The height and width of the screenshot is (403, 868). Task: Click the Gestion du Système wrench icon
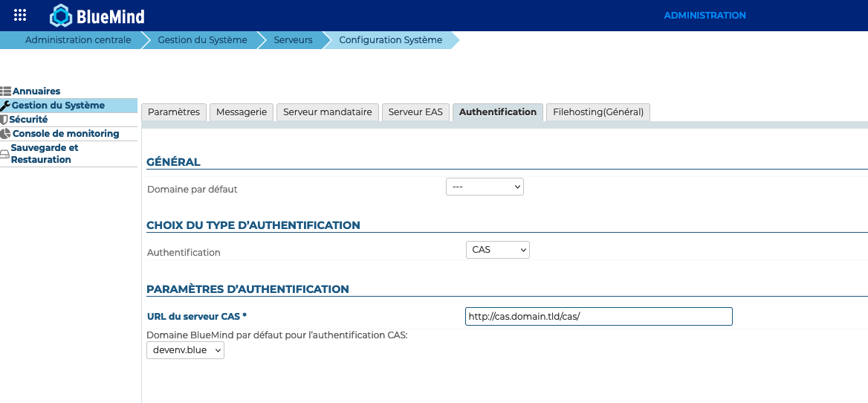pyautogui.click(x=5, y=106)
